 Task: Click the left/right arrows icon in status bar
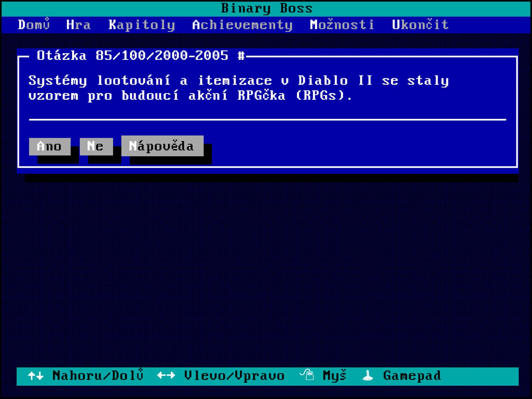(x=166, y=376)
